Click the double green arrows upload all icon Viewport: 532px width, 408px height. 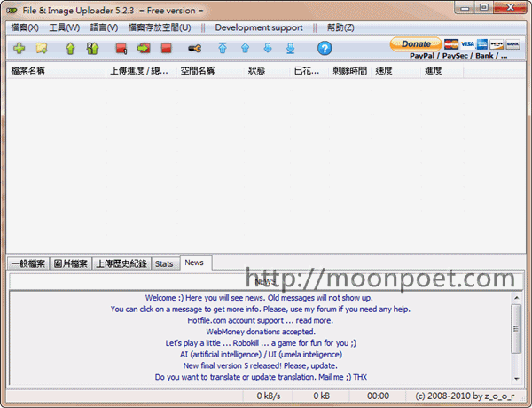(92, 49)
